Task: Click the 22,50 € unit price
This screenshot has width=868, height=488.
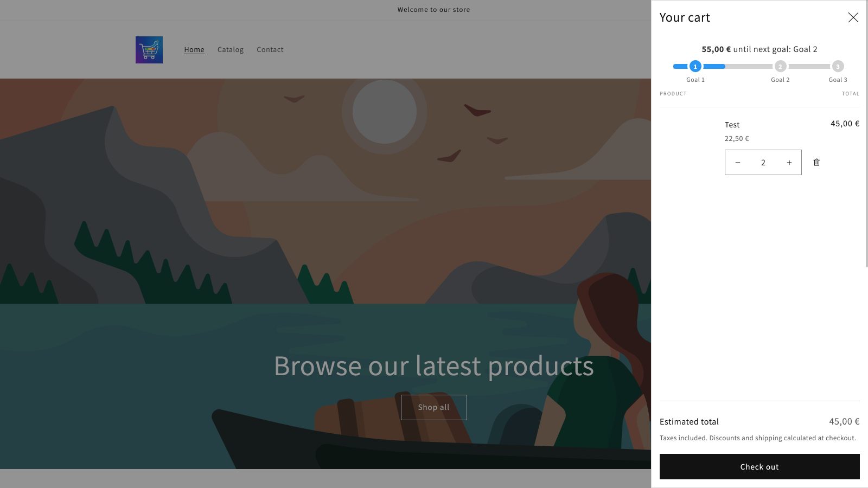Action: click(x=737, y=139)
